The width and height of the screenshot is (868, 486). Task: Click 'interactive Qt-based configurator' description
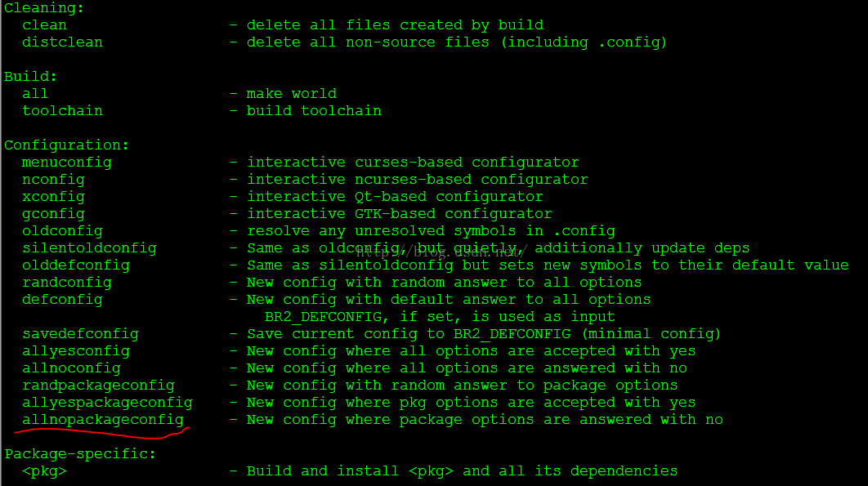pos(396,197)
